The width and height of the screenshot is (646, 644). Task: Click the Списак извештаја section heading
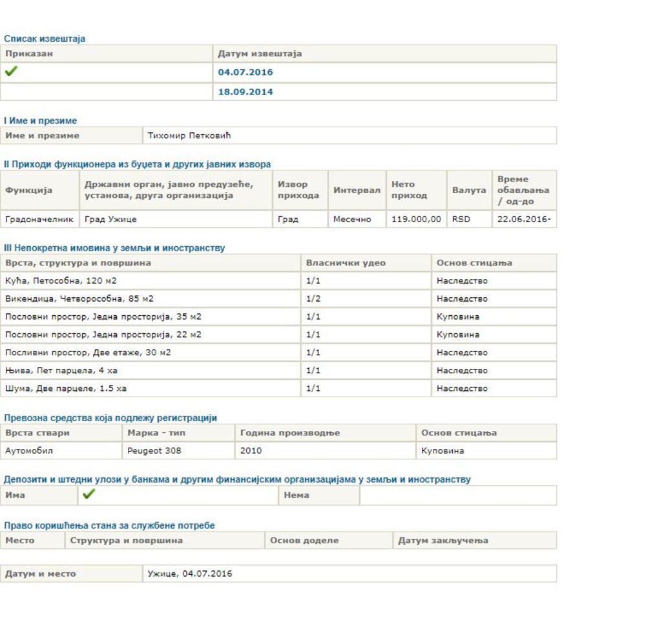[x=45, y=39]
